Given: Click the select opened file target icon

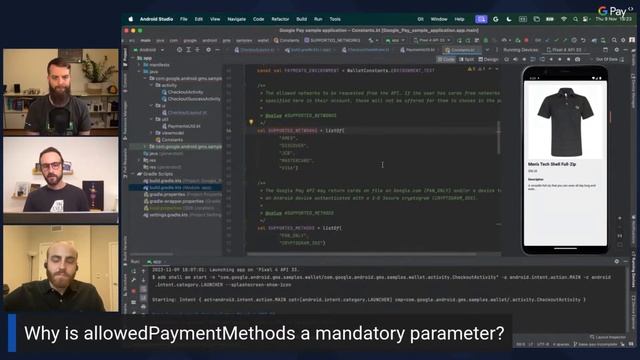Looking at the screenshot, I should (179, 50).
